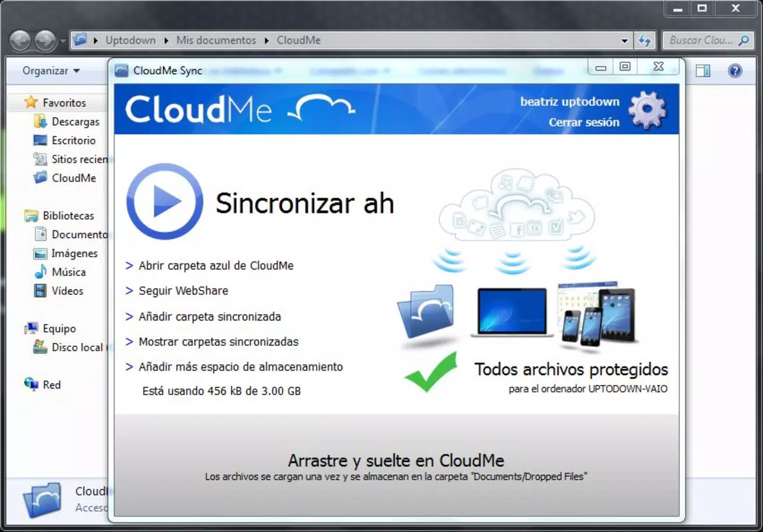Expand arrow before CloudMe breadcrumb
Screen dimensions: 763x532
pyautogui.click(x=267, y=41)
